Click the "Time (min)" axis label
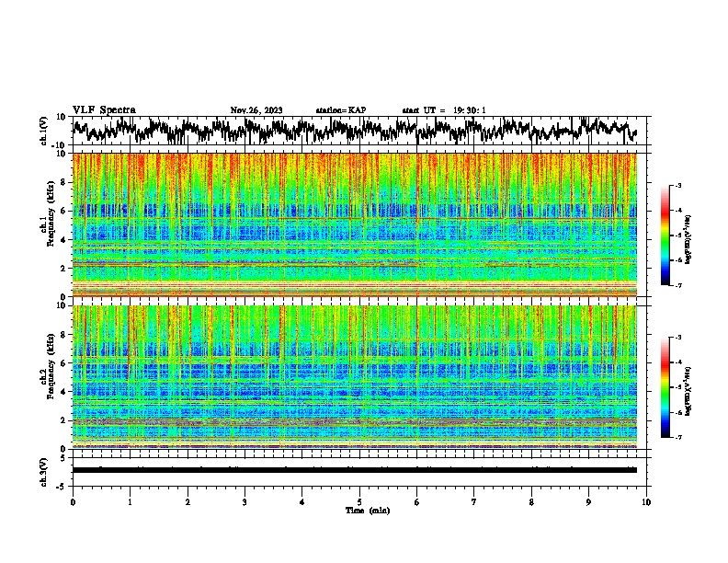Screen dimensions: 728x563 (x=368, y=511)
